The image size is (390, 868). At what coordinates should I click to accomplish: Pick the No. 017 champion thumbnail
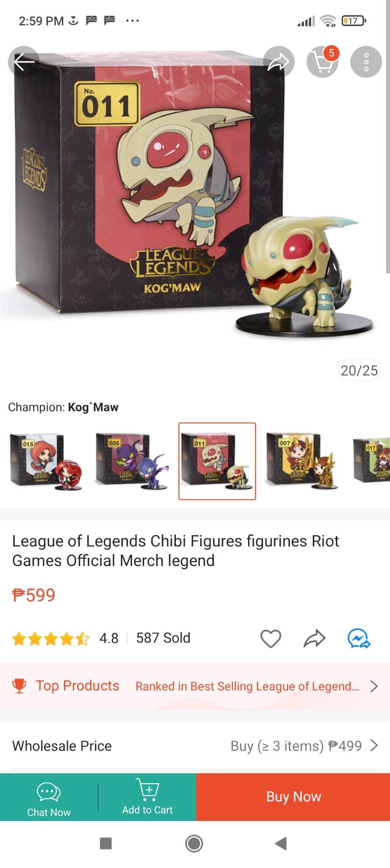tap(371, 461)
